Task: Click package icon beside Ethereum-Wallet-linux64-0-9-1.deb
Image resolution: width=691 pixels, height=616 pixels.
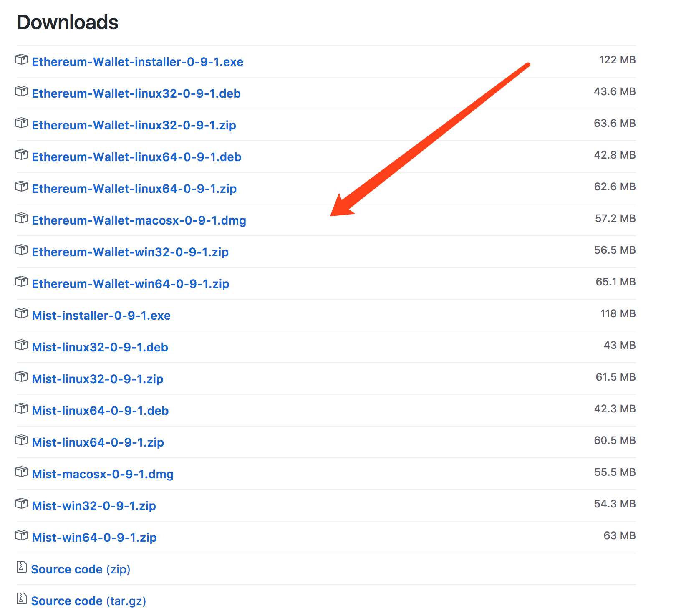Action: click(x=21, y=154)
